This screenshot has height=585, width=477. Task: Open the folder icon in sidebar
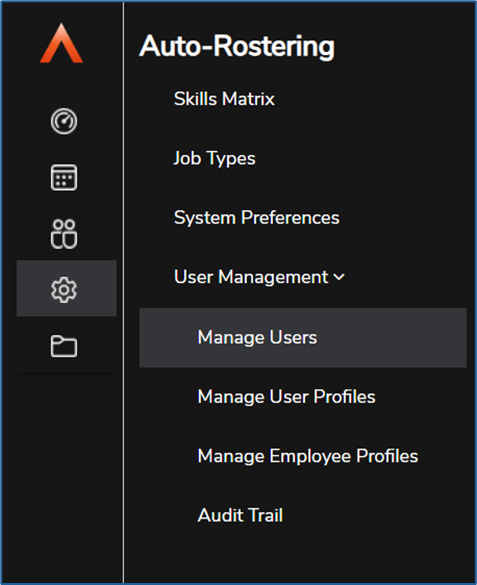pyautogui.click(x=64, y=346)
